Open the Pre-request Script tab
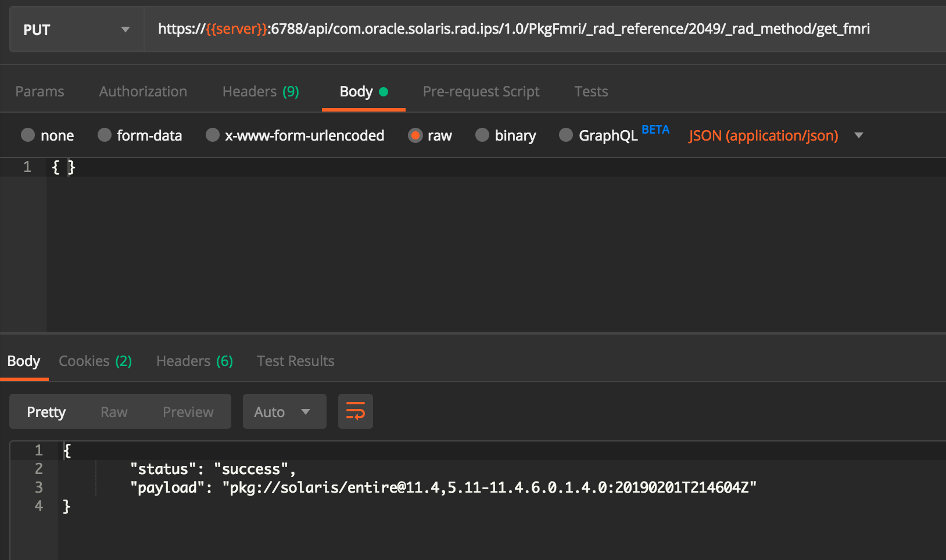The height and width of the screenshot is (560, 946). (481, 91)
